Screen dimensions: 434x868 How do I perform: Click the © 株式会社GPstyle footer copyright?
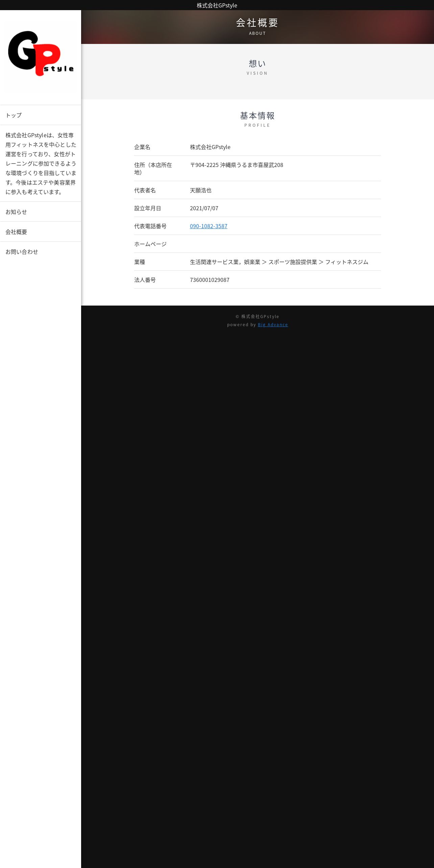pyautogui.click(x=257, y=316)
